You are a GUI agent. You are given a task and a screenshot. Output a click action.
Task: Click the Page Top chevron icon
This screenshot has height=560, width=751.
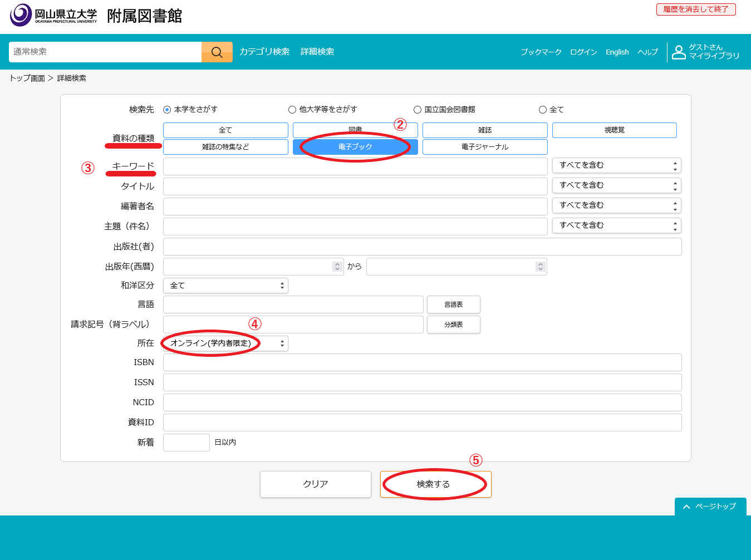pos(686,507)
